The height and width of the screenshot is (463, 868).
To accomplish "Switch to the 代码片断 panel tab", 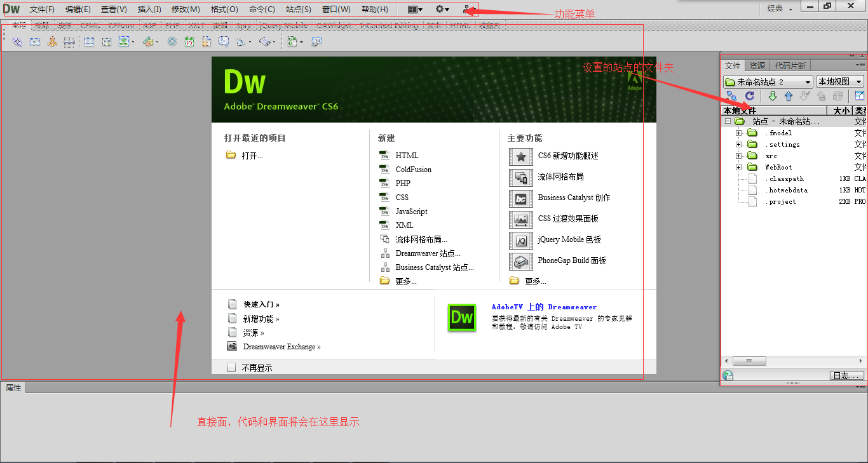I will [x=790, y=65].
